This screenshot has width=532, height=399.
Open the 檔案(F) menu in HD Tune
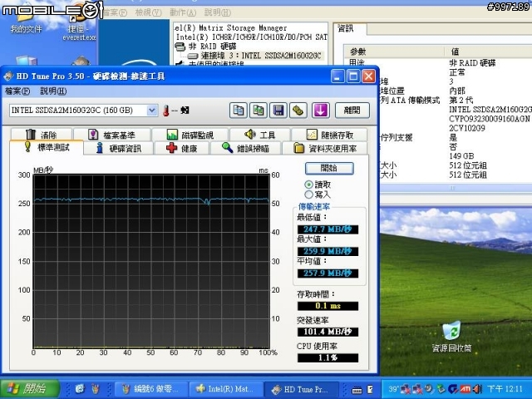pos(17,91)
